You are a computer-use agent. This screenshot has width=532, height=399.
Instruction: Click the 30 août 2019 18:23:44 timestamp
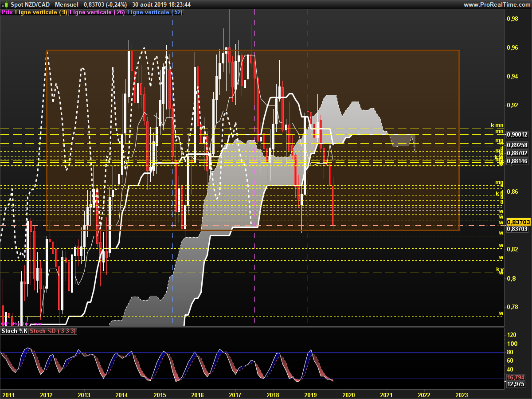(x=161, y=4)
